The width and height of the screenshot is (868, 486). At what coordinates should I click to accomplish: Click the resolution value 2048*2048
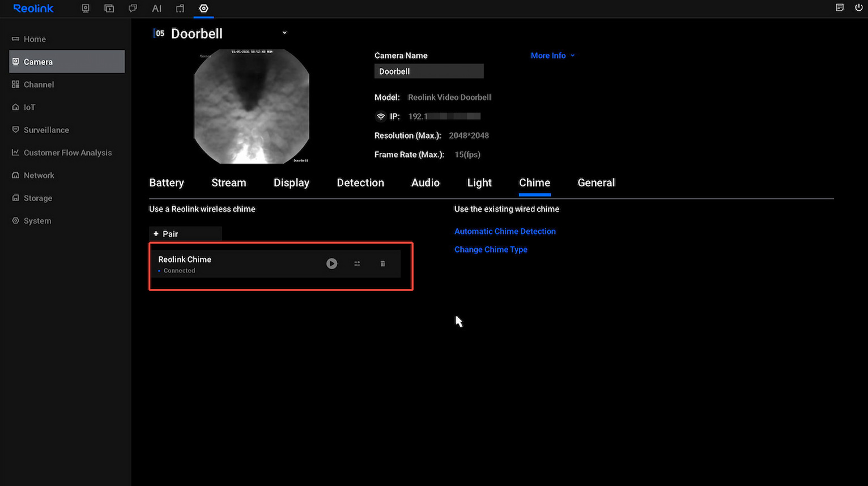coord(469,135)
